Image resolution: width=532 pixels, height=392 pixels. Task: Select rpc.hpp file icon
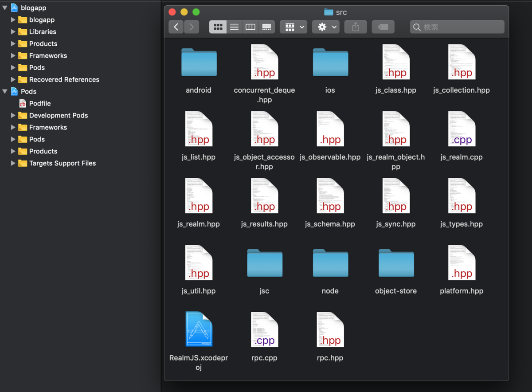pyautogui.click(x=330, y=329)
